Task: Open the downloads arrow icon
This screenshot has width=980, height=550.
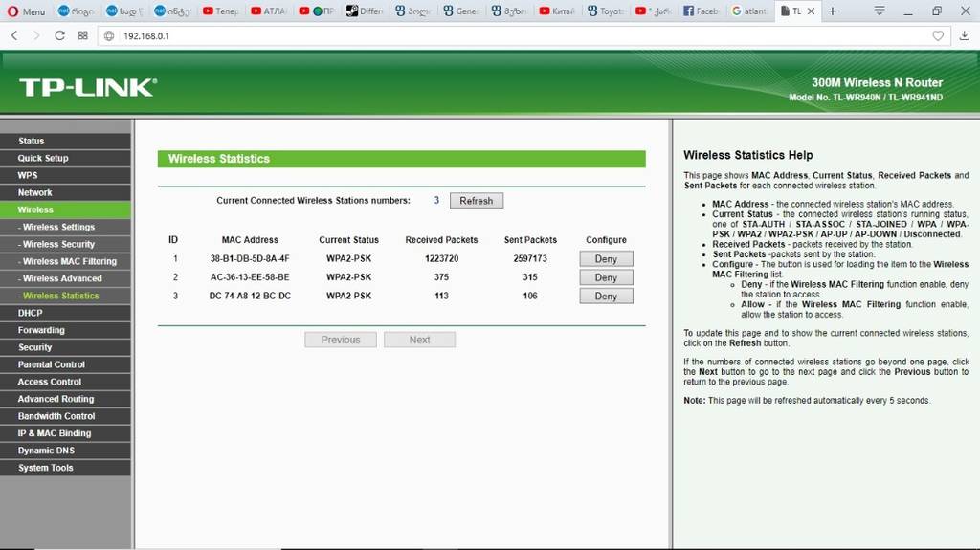Action: pos(965,35)
